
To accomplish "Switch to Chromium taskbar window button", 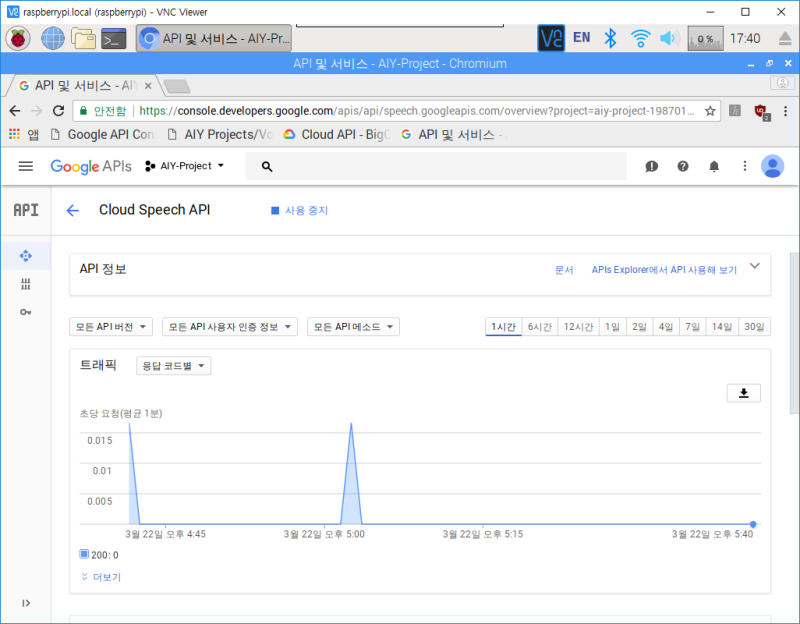I will [x=214, y=38].
